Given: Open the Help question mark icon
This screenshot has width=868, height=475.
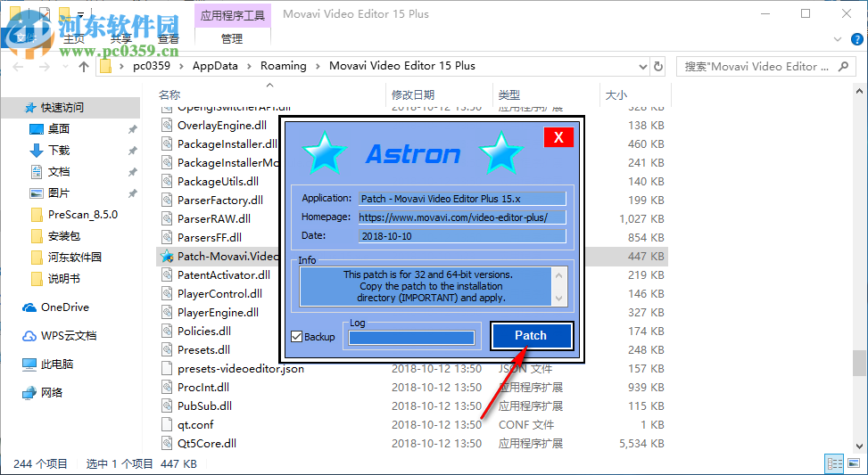Looking at the screenshot, I should pyautogui.click(x=856, y=39).
